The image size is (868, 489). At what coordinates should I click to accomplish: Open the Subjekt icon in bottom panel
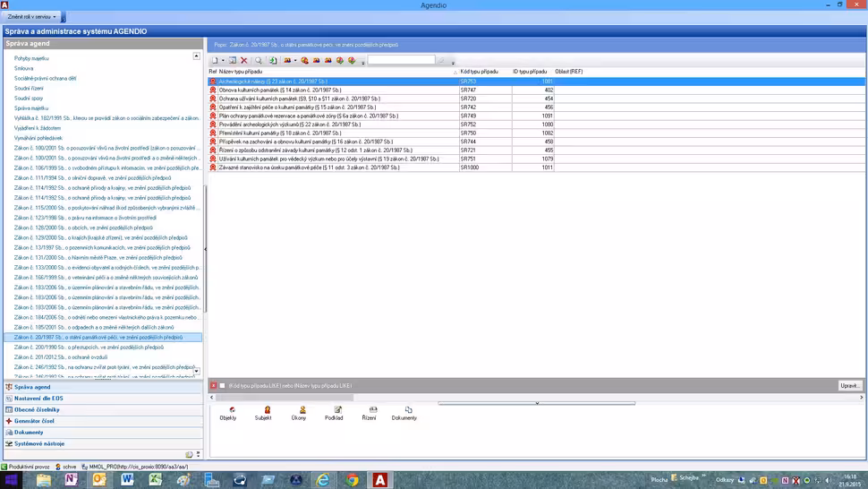(263, 413)
